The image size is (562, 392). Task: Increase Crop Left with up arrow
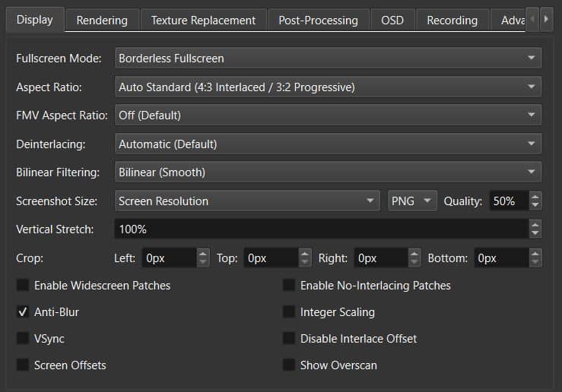tap(203, 254)
